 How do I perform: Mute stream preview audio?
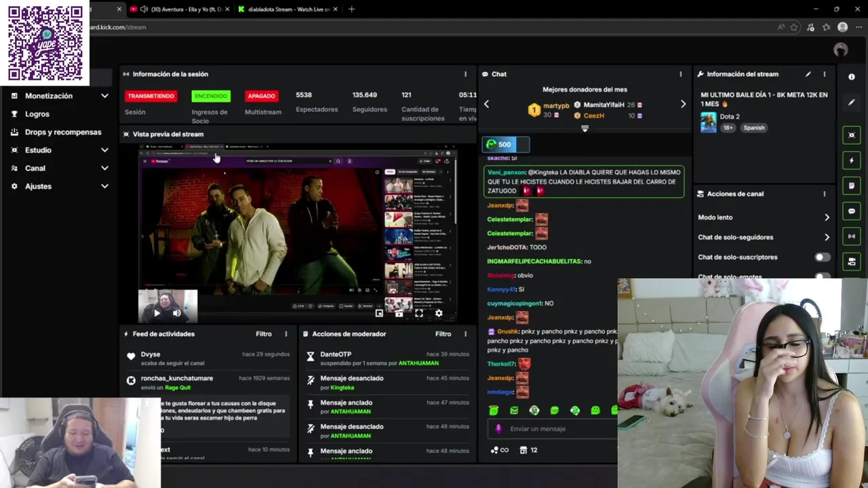(176, 313)
